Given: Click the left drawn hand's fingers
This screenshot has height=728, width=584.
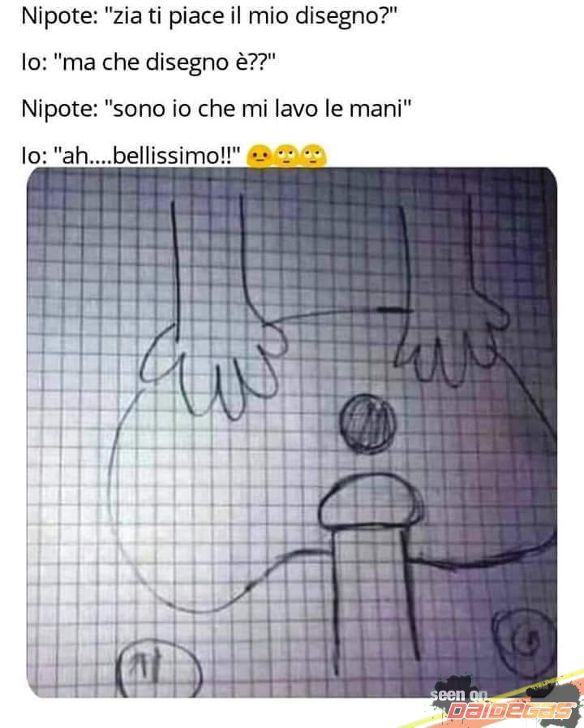Looking at the screenshot, I should (211, 372).
